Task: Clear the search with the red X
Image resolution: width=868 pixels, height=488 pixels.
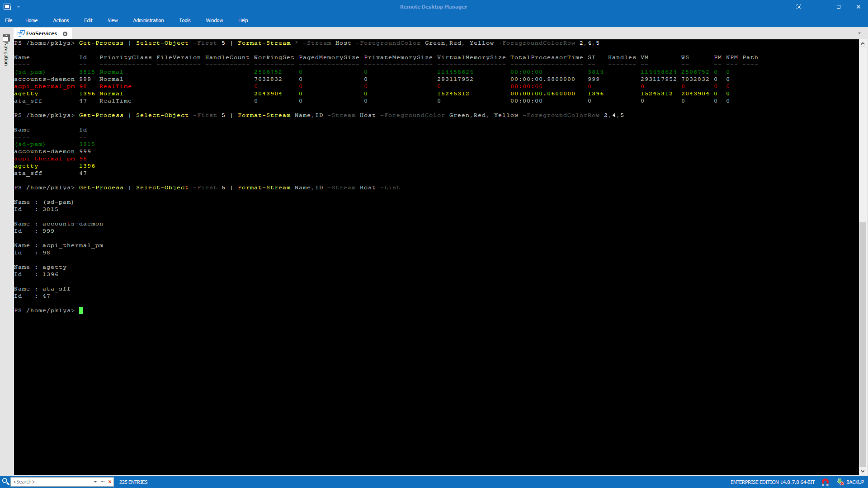Action: [x=110, y=482]
